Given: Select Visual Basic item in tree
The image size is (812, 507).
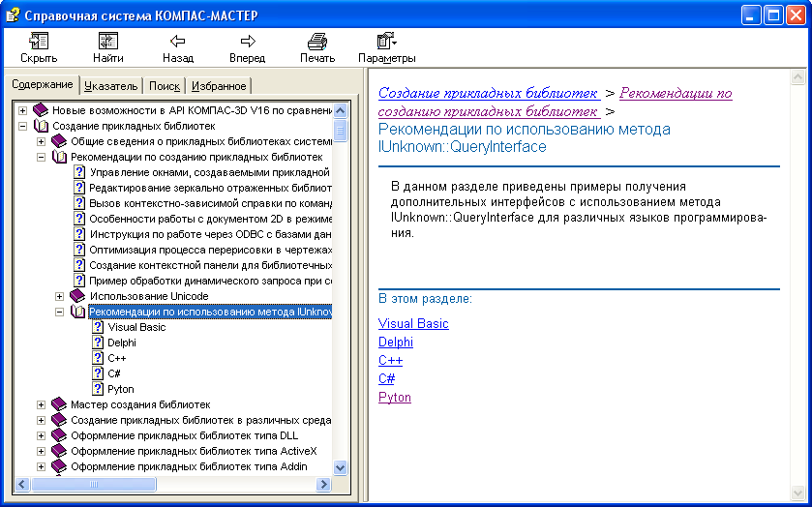Looking at the screenshot, I should (136, 327).
